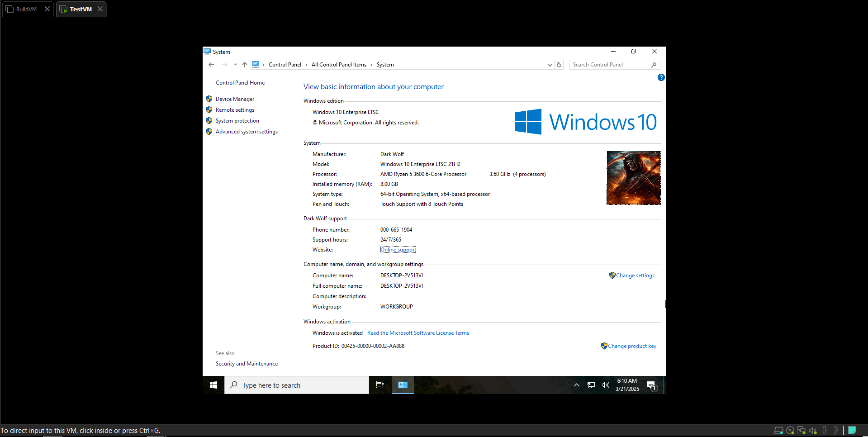
Task: Click the teal message note icon
Action: coord(852,430)
